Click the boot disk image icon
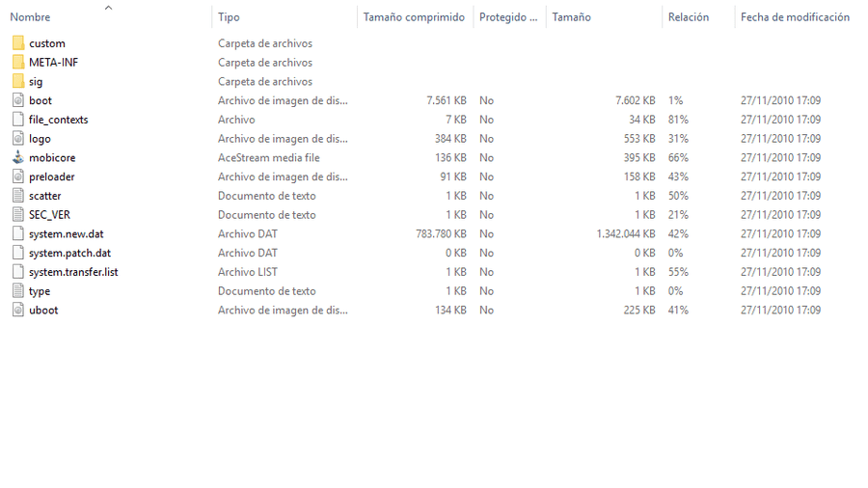Image resolution: width=868 pixels, height=488 pixels. tap(18, 100)
